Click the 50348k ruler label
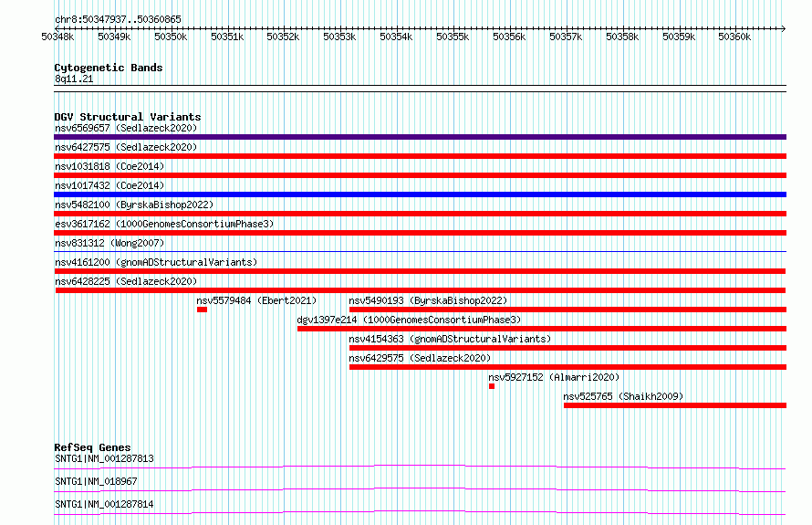812x525 pixels. 57,37
